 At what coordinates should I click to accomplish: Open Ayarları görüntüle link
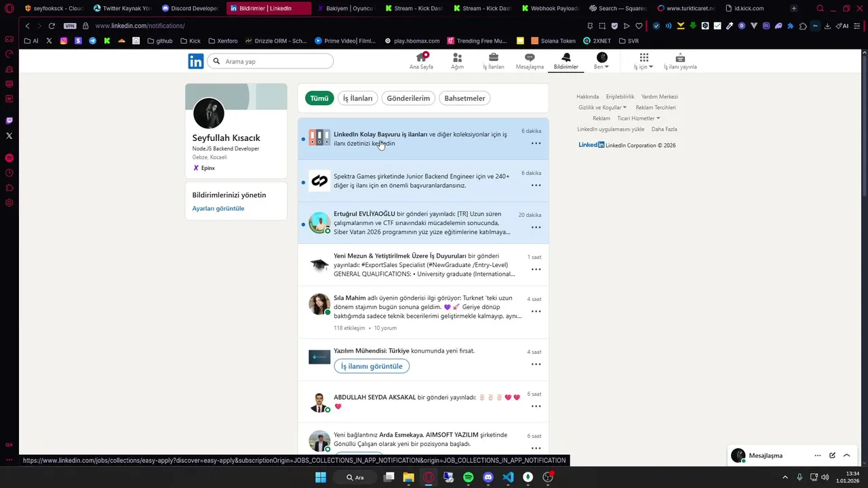click(218, 208)
